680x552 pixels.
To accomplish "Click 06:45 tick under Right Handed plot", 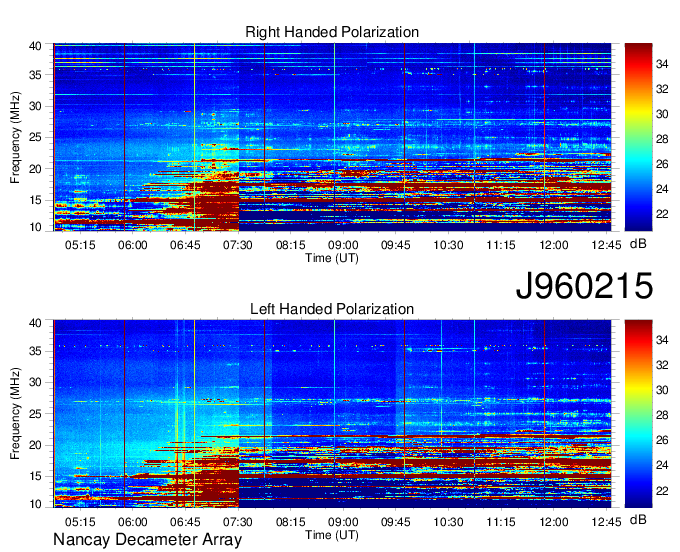I will [x=185, y=245].
